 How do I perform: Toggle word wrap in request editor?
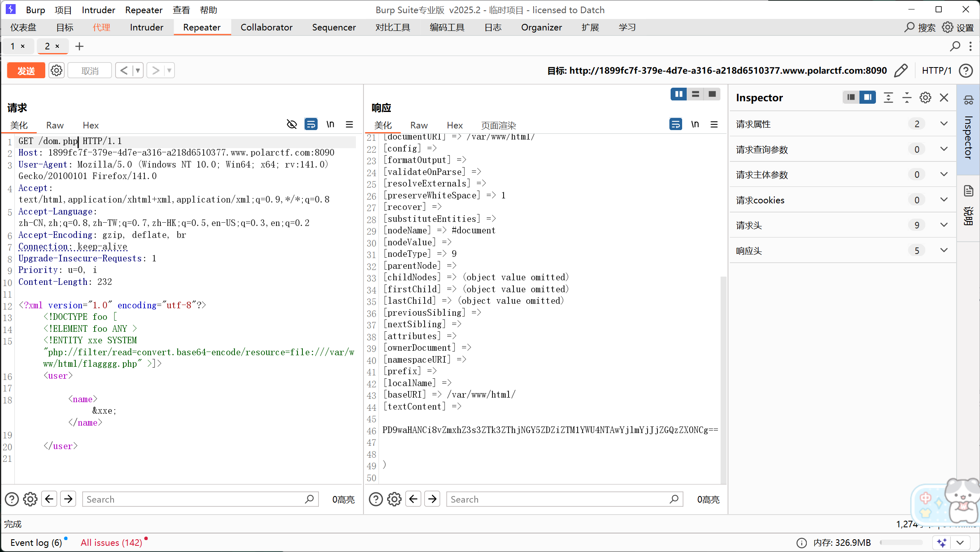click(x=311, y=124)
